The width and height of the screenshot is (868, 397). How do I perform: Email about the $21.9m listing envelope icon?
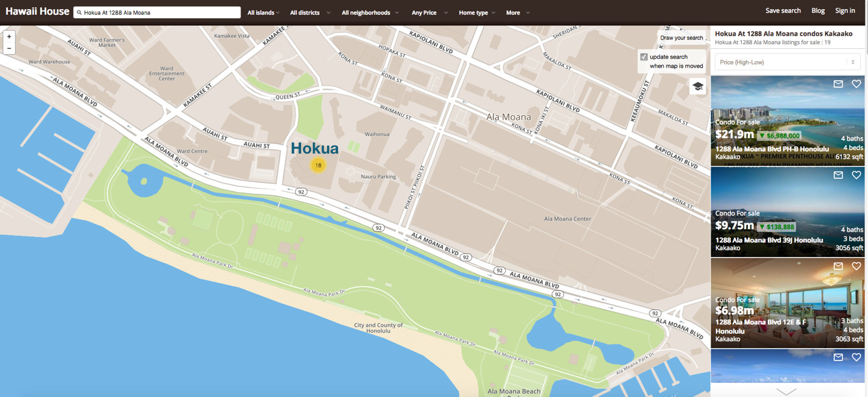coord(838,84)
